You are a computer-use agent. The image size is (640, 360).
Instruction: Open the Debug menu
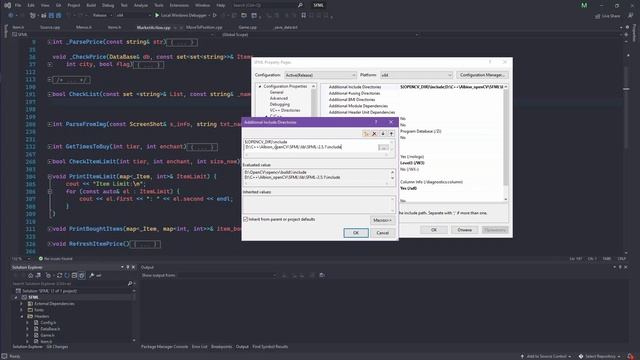tap(108, 5)
